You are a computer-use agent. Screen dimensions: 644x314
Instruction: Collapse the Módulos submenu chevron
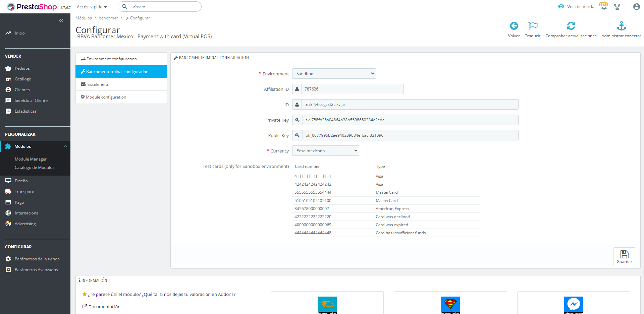(x=65, y=146)
